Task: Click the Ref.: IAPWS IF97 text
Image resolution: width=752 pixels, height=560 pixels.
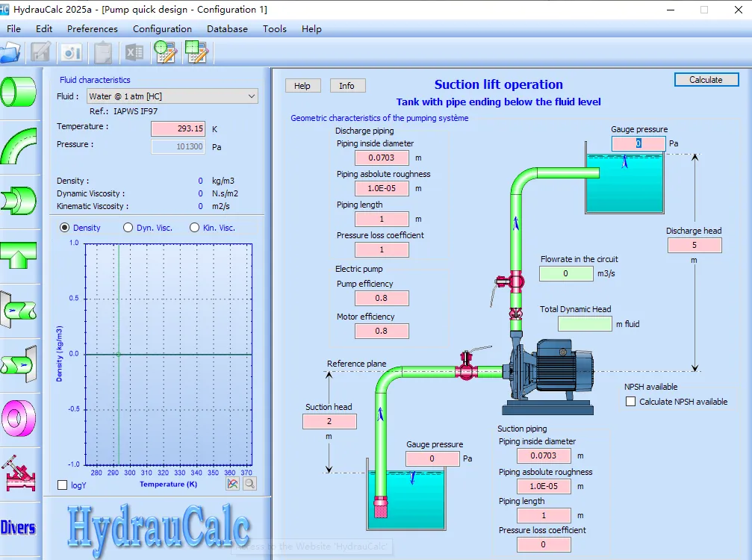Action: point(124,111)
